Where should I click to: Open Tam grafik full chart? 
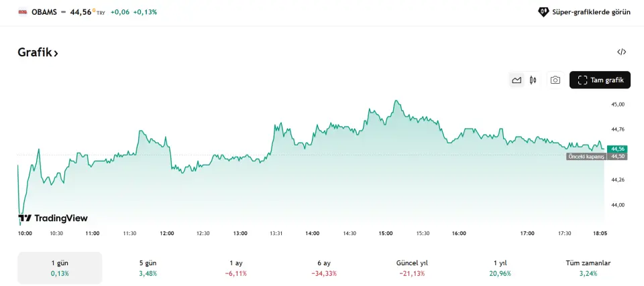600,80
